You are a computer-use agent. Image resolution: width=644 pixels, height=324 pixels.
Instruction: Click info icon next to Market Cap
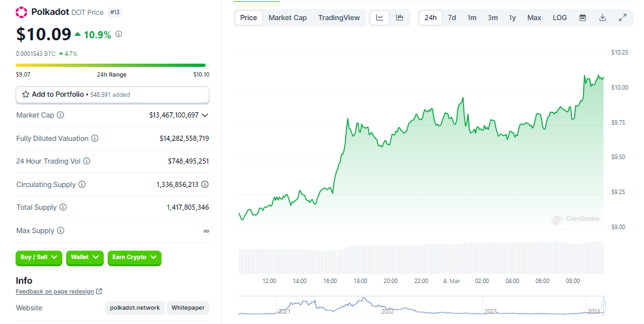point(60,115)
